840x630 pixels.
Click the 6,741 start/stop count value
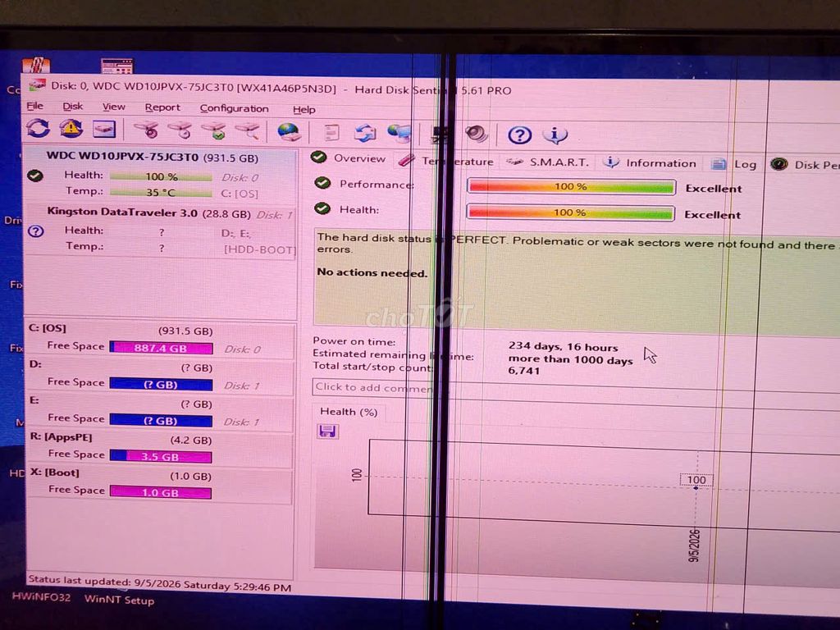click(524, 371)
